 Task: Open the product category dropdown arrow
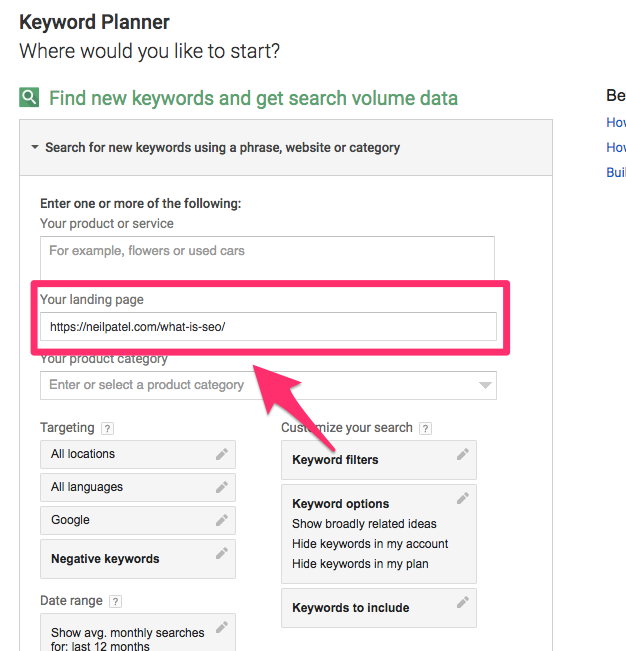[485, 385]
